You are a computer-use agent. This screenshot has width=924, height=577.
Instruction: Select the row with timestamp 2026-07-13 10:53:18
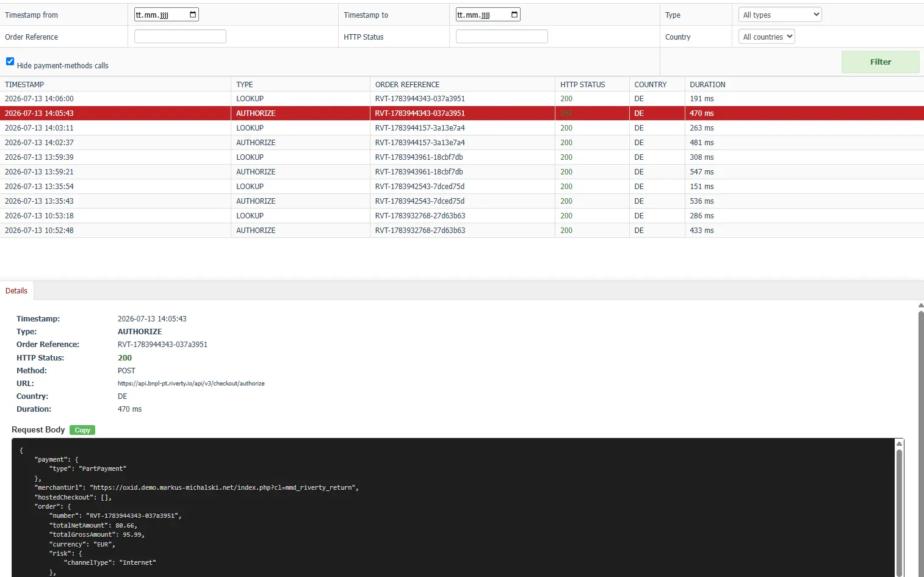[x=462, y=216]
